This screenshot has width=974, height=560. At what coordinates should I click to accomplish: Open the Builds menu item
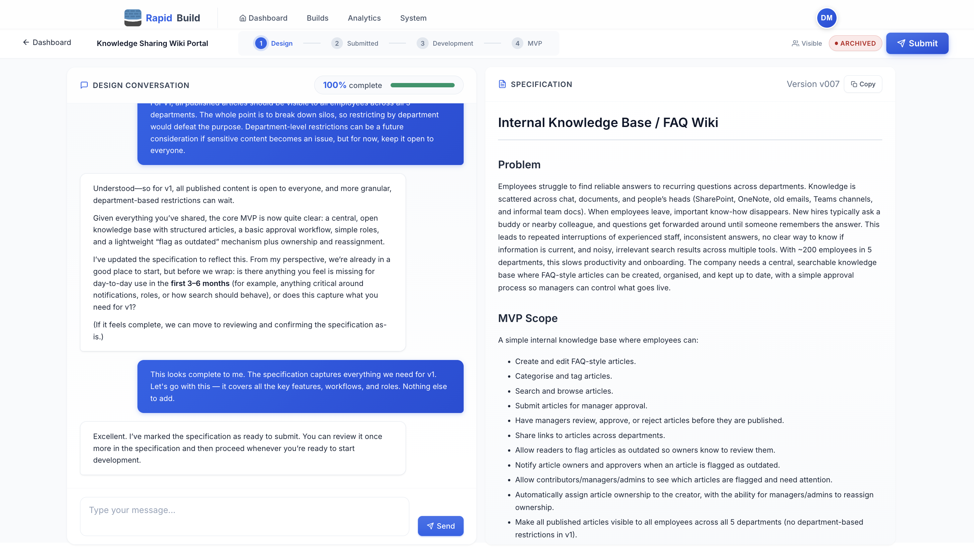(317, 18)
